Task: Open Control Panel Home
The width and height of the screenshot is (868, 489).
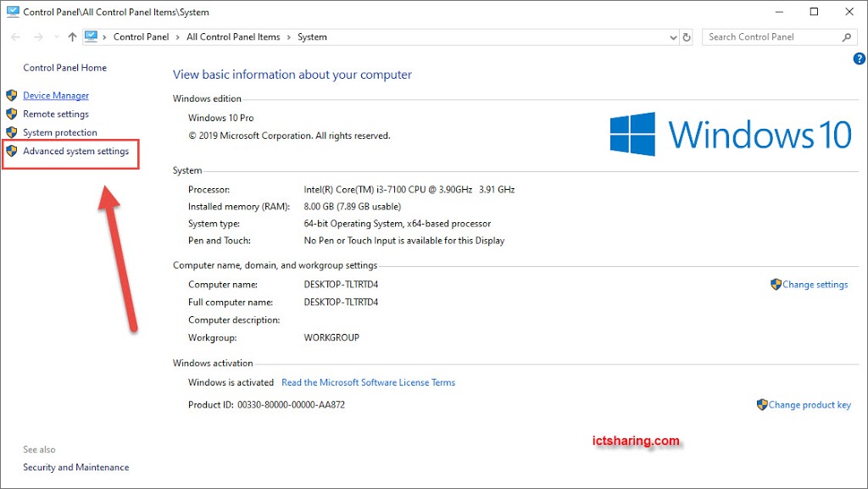Action: pos(64,68)
